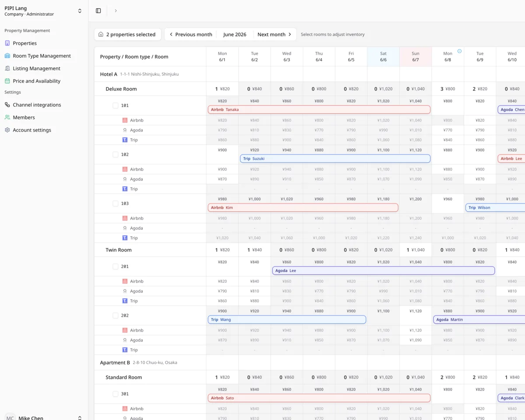Open the Airbnb Tanaka booking bar
The image size is (525, 420).
pyautogui.click(x=319, y=109)
